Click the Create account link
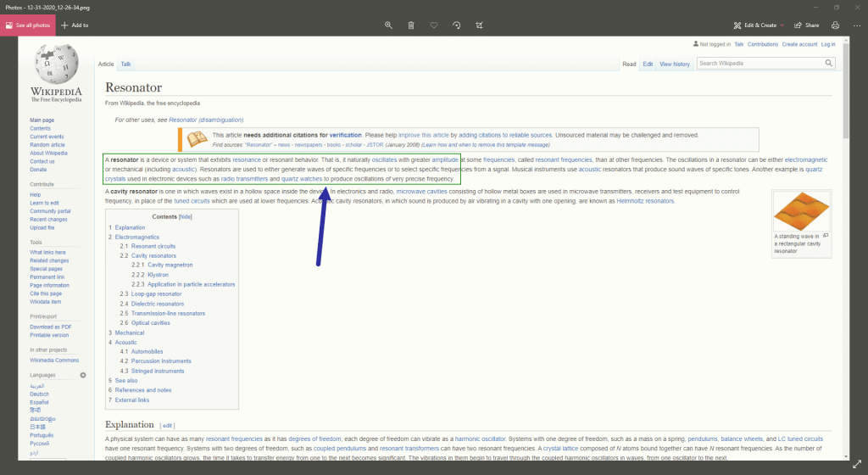868x475 pixels. [799, 44]
